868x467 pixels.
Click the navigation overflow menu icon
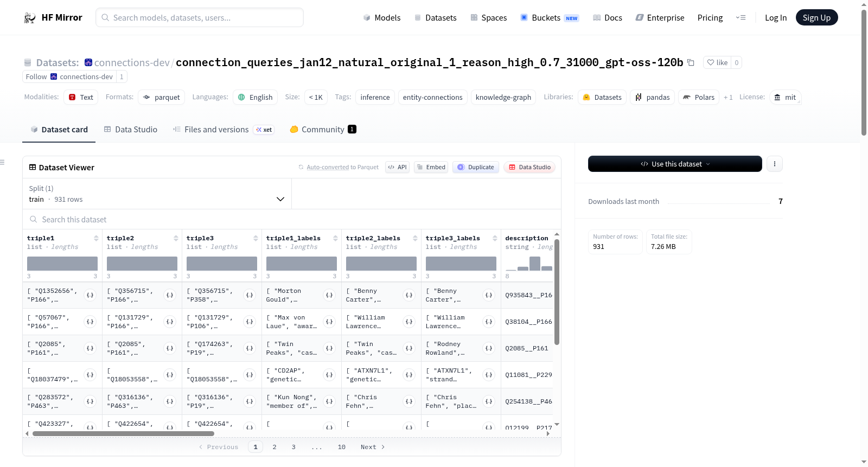tap(741, 17)
